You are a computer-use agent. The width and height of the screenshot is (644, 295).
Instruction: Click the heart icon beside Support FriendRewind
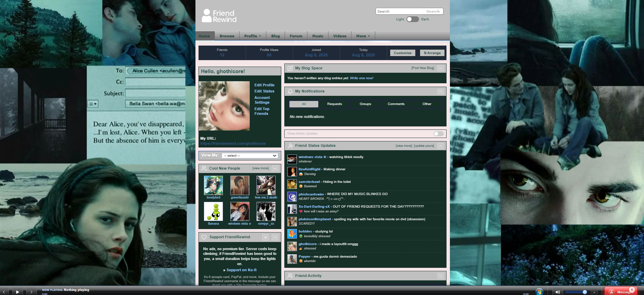point(204,237)
